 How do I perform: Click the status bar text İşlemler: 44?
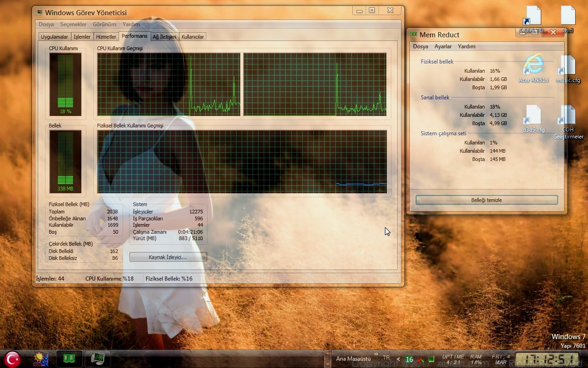click(50, 278)
